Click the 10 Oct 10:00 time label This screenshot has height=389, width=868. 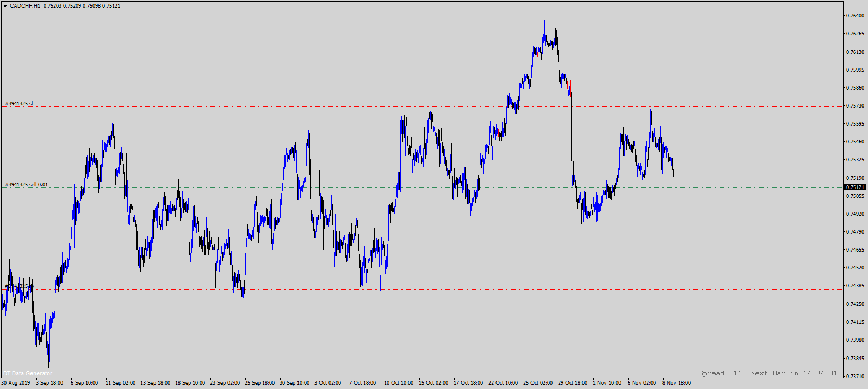(x=398, y=383)
